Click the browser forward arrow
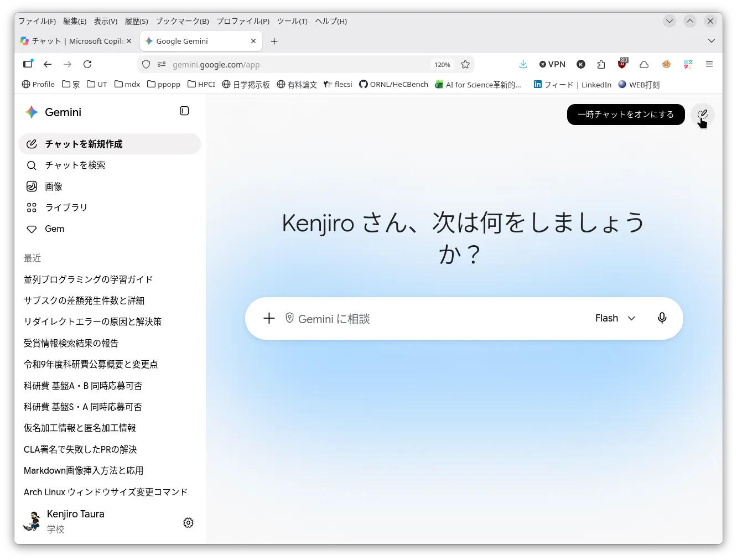The width and height of the screenshot is (737, 560). pos(68,64)
